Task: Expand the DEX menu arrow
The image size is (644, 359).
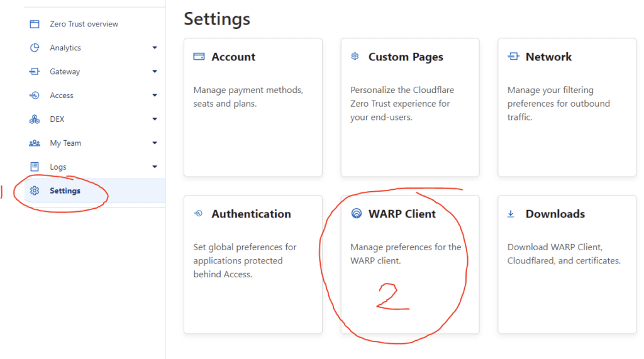Action: tap(155, 119)
